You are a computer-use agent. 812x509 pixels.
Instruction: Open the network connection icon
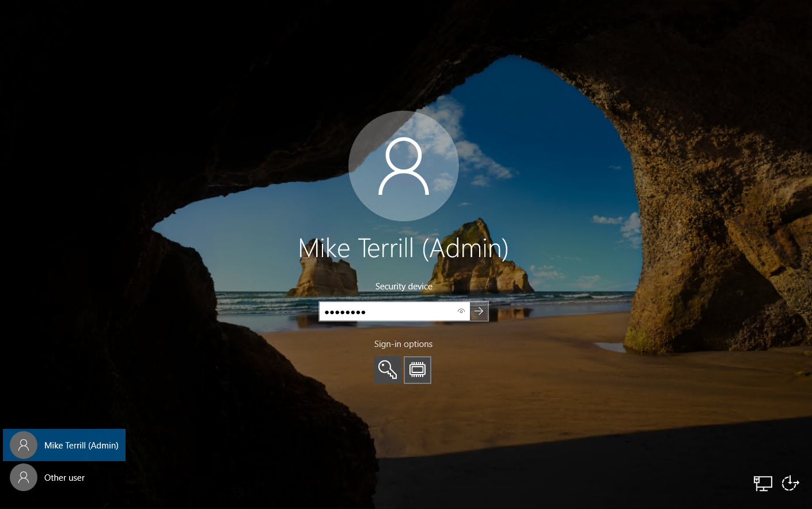[x=763, y=483]
